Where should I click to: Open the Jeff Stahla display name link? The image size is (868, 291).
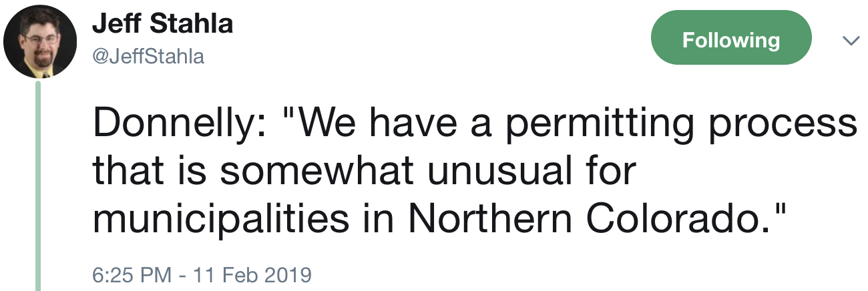(x=162, y=24)
